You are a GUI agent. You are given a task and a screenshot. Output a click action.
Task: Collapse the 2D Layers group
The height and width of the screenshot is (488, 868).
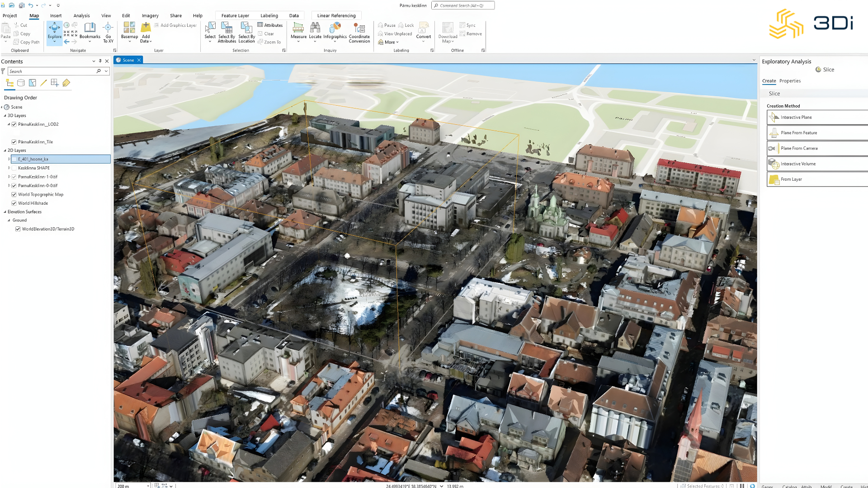(x=5, y=150)
